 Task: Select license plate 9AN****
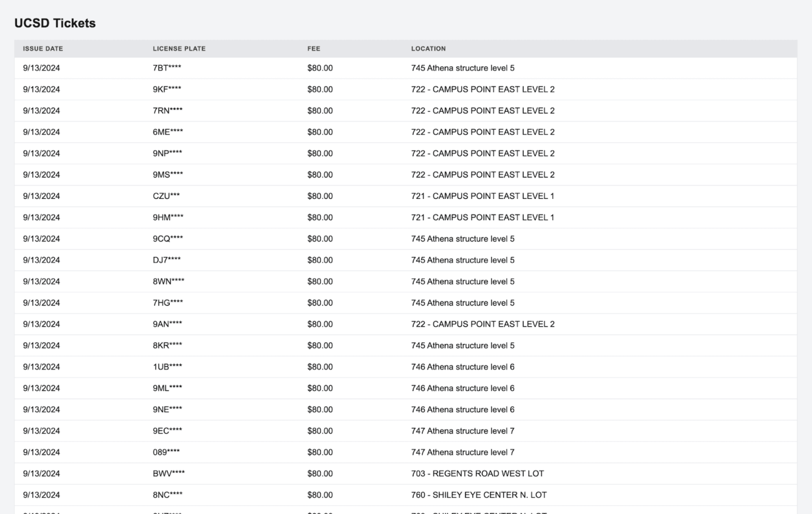(167, 324)
